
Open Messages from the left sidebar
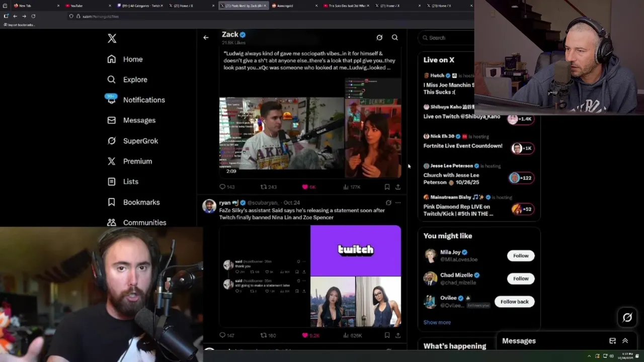131,120
